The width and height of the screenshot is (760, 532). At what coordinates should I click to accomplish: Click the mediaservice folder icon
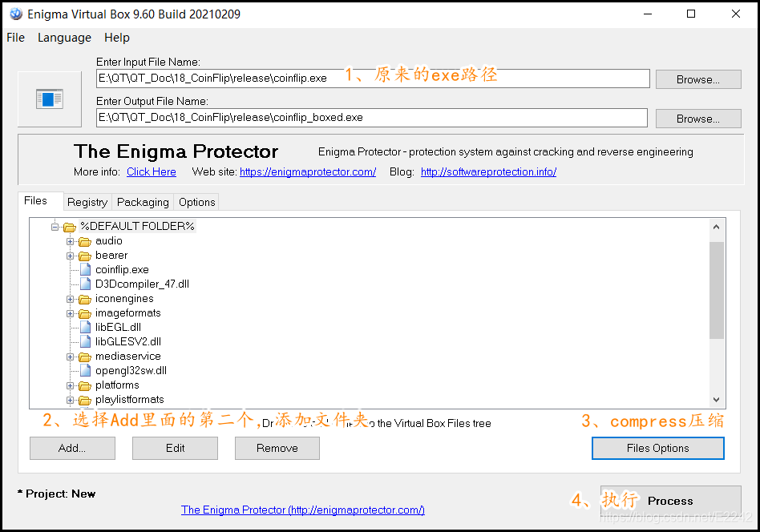[85, 357]
